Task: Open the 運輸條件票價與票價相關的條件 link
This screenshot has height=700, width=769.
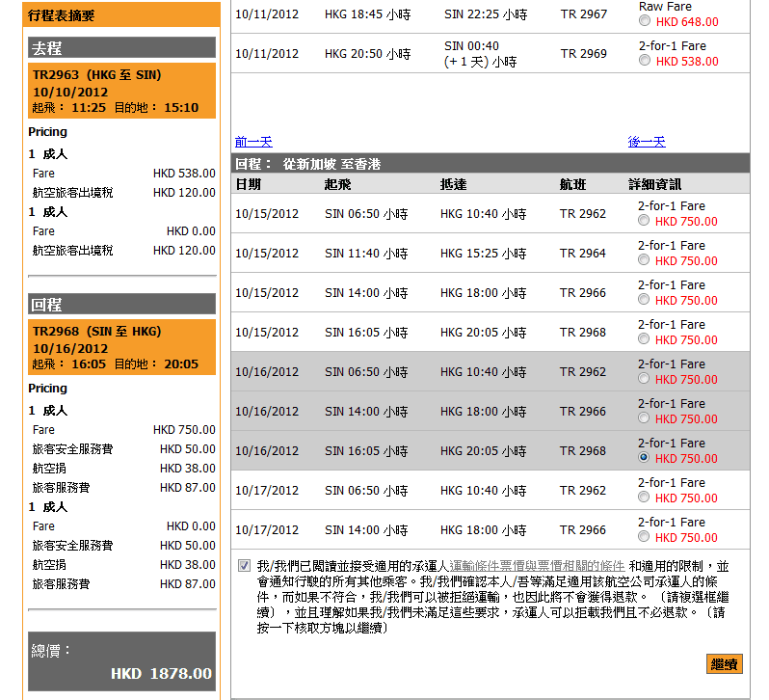Action: (x=538, y=565)
